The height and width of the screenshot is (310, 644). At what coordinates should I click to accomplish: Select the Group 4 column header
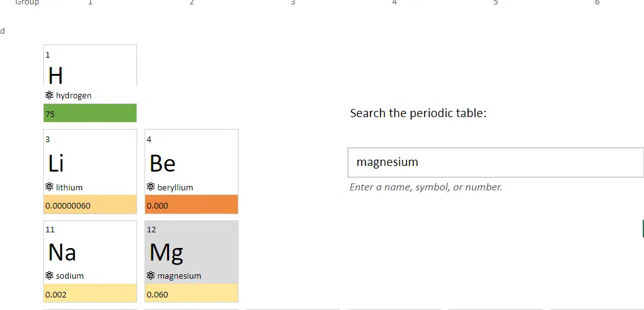point(394,3)
